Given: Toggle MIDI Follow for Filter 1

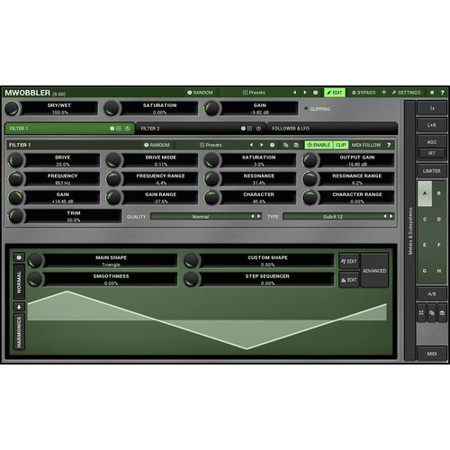Looking at the screenshot, I should 366,145.
